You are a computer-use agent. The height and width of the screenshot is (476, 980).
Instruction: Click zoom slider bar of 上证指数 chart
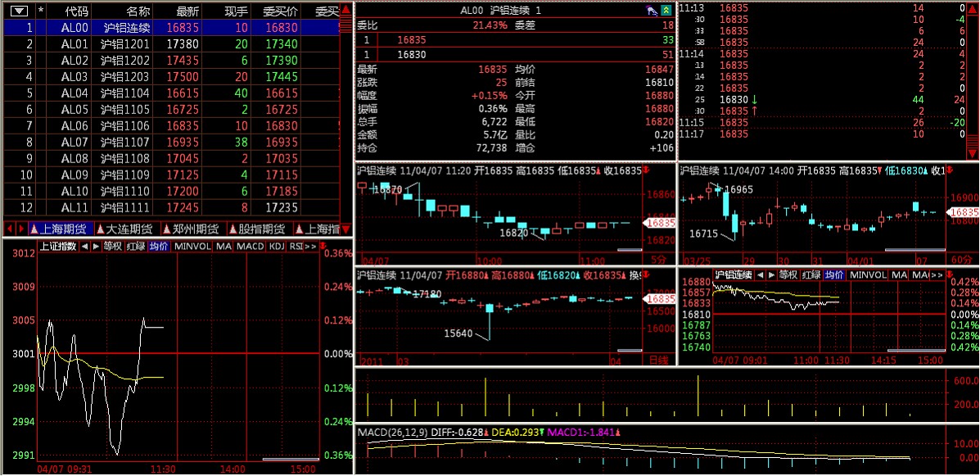tap(290, 459)
